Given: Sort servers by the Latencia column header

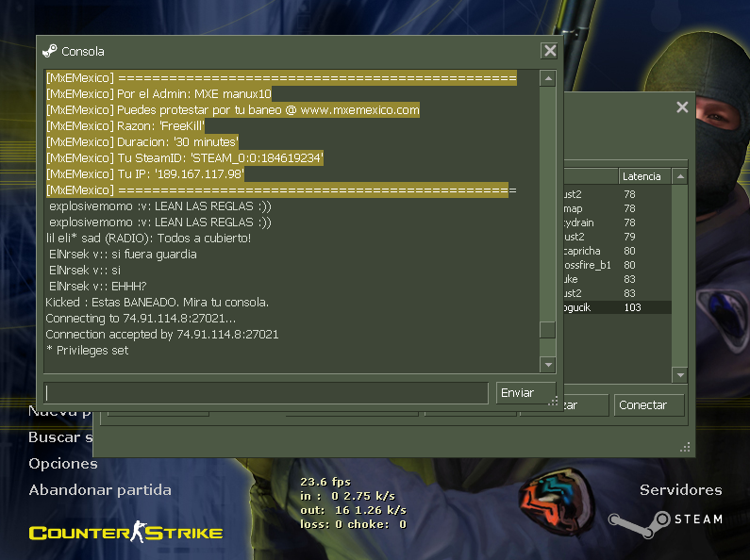Looking at the screenshot, I should coord(644,176).
